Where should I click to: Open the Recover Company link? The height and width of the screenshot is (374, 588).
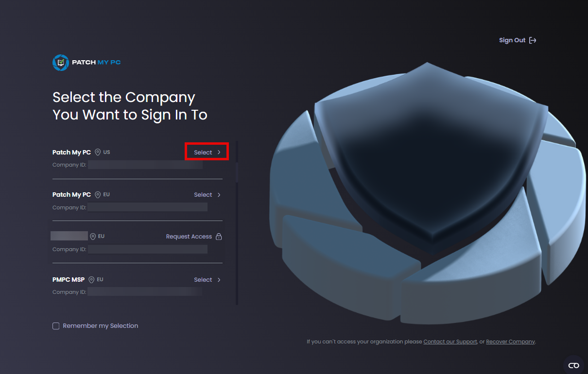click(510, 341)
